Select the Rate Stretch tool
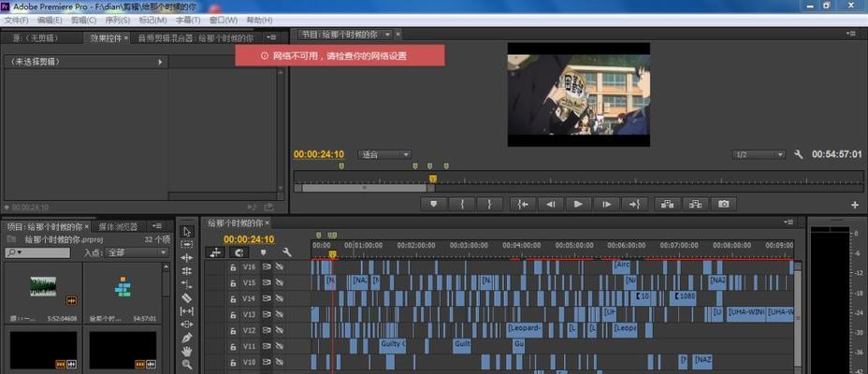Viewport: 868px width, 374px height. (187, 284)
